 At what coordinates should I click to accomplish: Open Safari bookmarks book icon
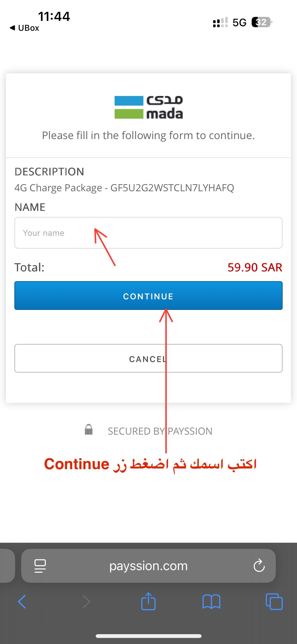211,601
